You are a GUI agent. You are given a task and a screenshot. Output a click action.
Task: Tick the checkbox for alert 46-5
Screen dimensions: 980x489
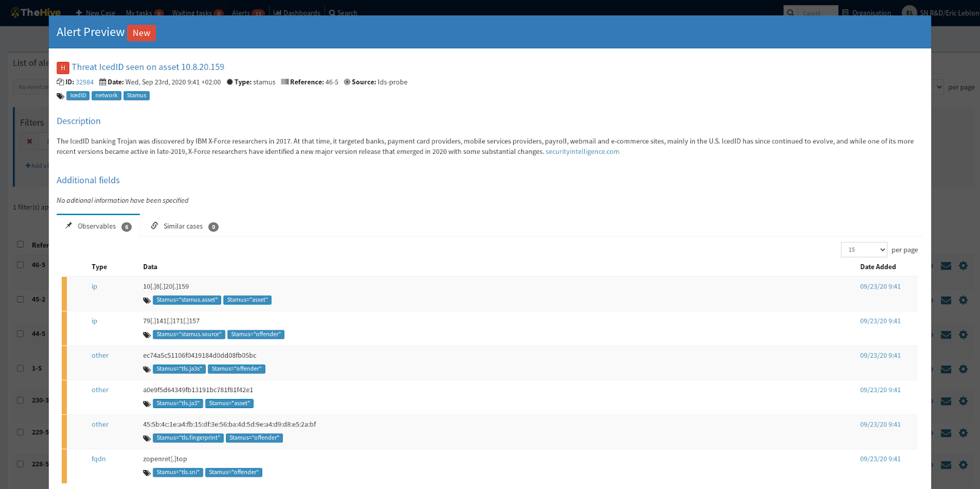20,265
